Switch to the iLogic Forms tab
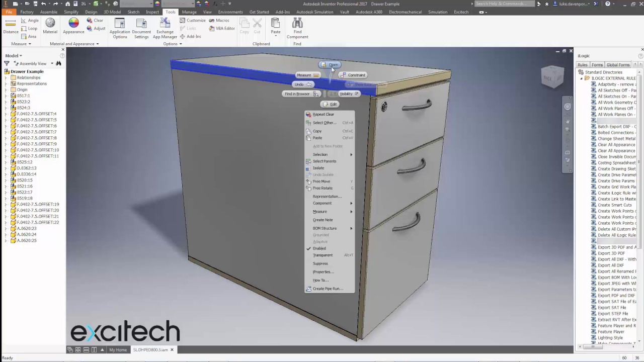This screenshot has height=362, width=644. point(597,65)
